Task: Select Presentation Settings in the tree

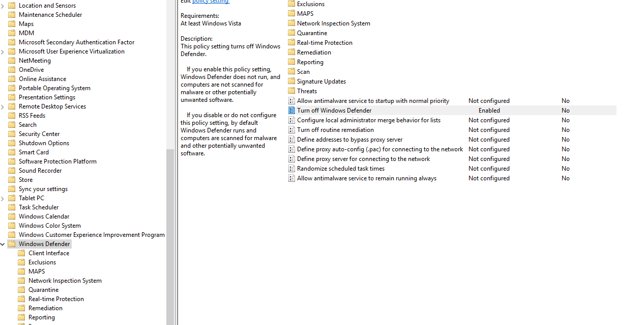Action: point(47,97)
